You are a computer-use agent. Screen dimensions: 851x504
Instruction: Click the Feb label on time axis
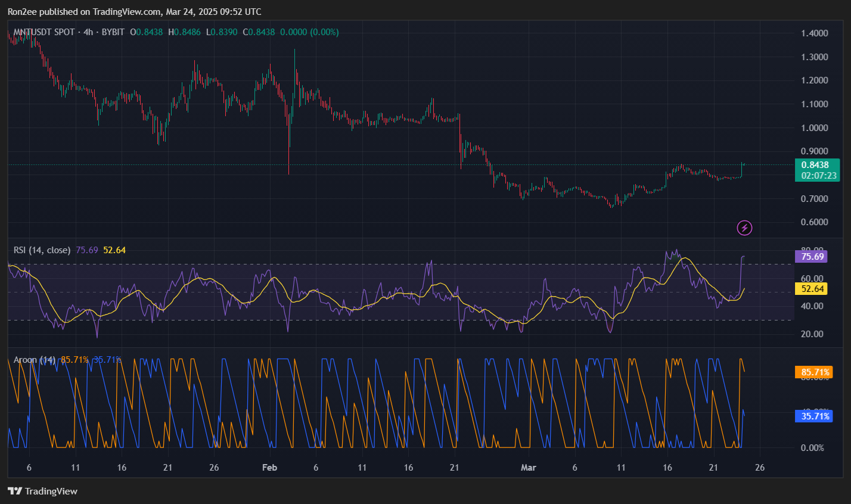(x=269, y=468)
